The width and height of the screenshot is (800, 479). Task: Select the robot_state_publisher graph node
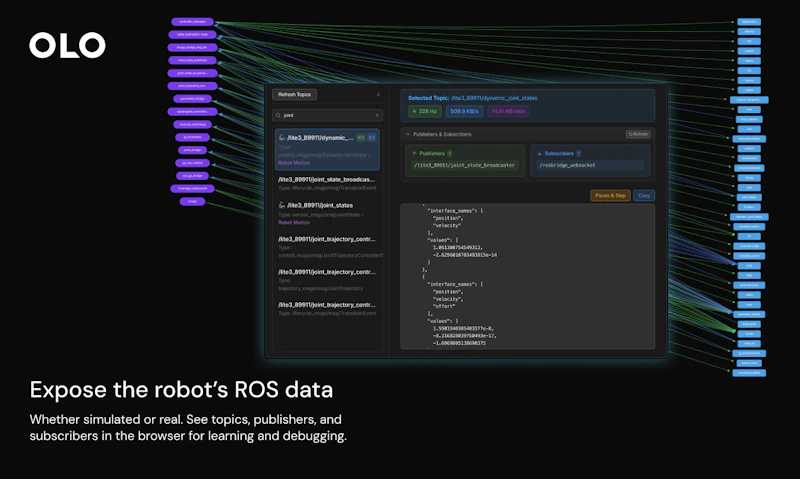click(192, 60)
